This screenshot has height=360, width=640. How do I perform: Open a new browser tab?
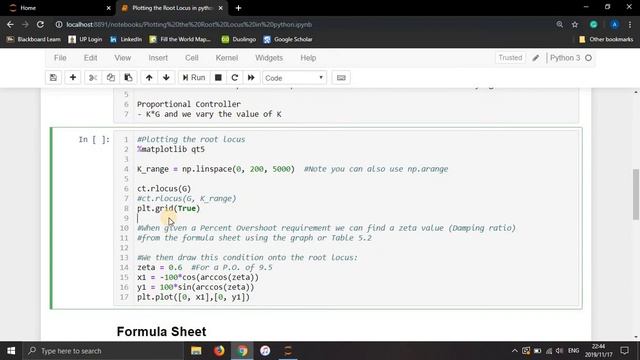(238, 8)
